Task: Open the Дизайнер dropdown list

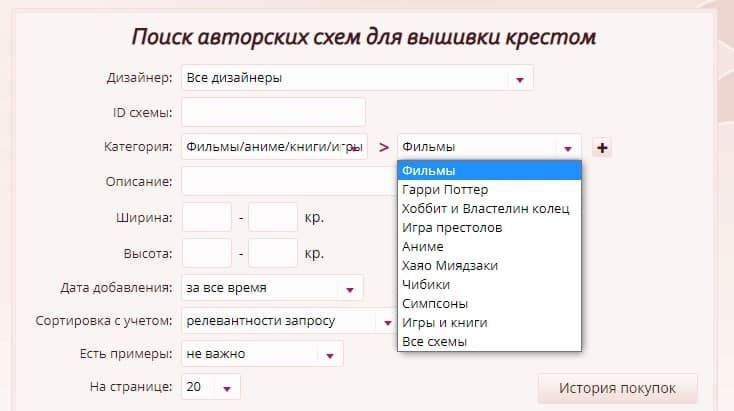Action: tap(357, 78)
